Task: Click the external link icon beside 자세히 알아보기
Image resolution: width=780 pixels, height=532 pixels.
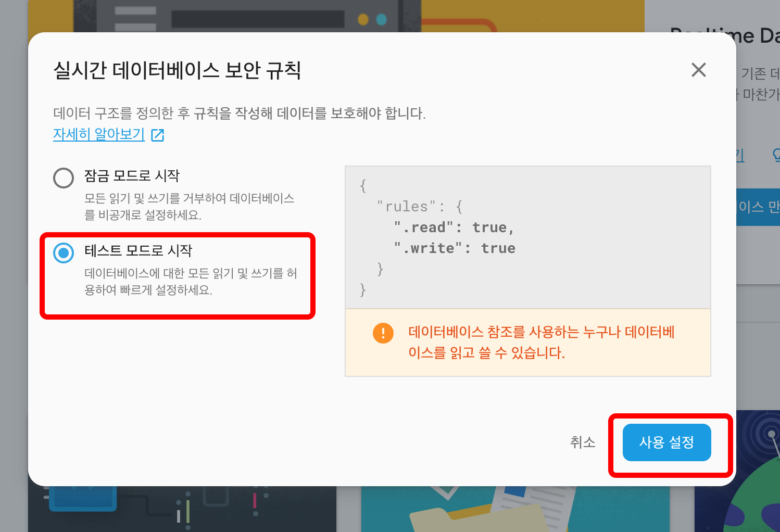Action: click(x=158, y=135)
